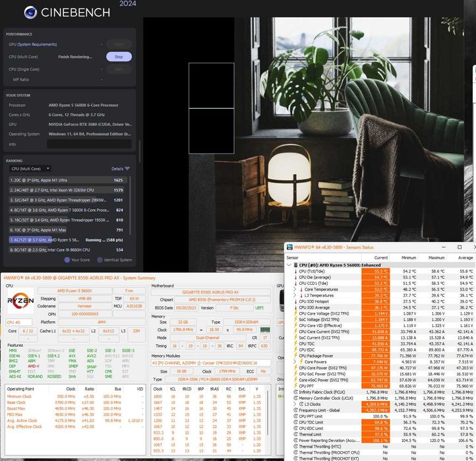Click the Boost Max row in Operating Point table
Screen dimensions: 476x461
[x=75, y=408]
